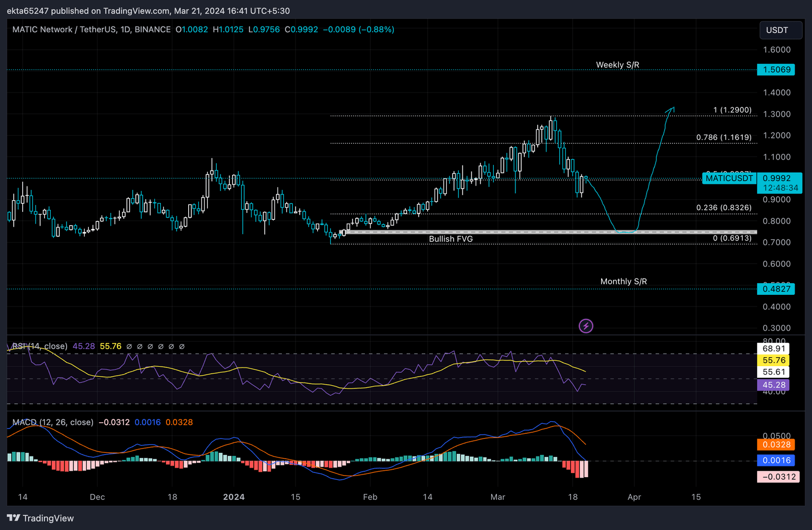Click the yellow 55.76 tag on RSI scale

(773, 360)
